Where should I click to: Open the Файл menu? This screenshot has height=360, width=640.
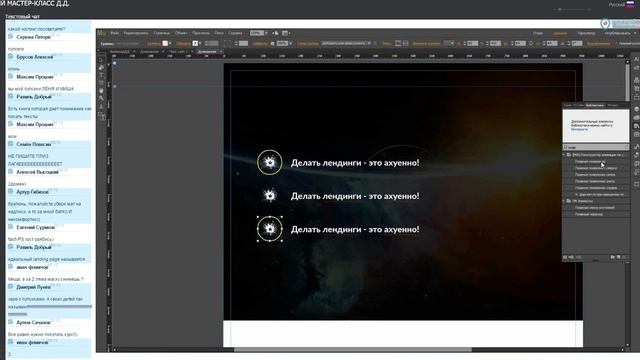pyautogui.click(x=115, y=33)
